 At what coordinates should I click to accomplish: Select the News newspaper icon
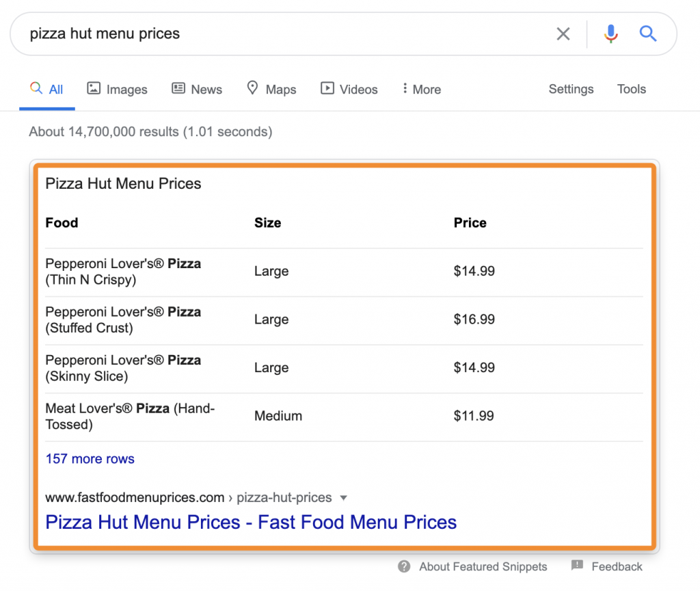pos(178,89)
